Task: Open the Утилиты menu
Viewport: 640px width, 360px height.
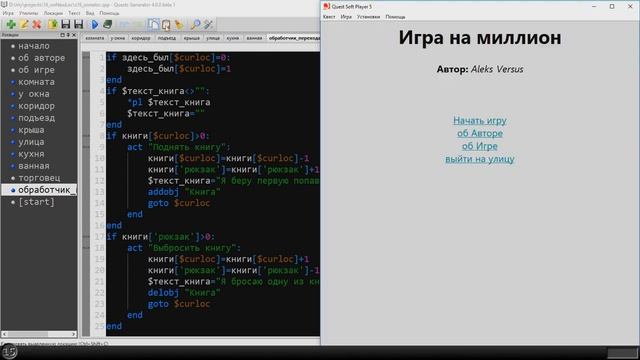Action: [29, 13]
